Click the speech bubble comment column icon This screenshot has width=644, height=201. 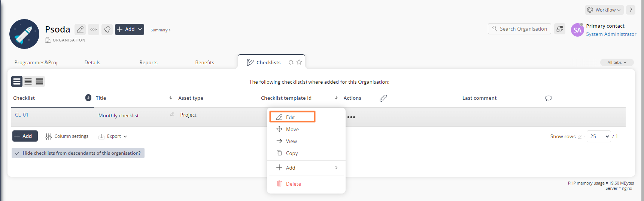549,98
